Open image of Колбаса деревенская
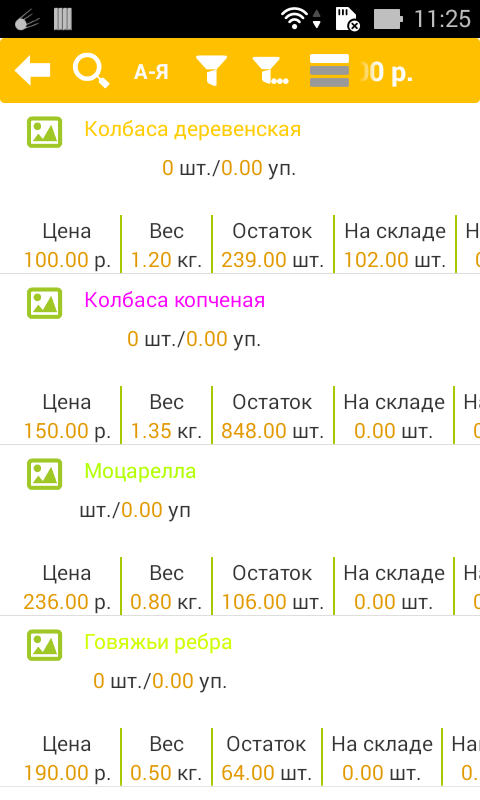The image size is (480, 800). 44,132
